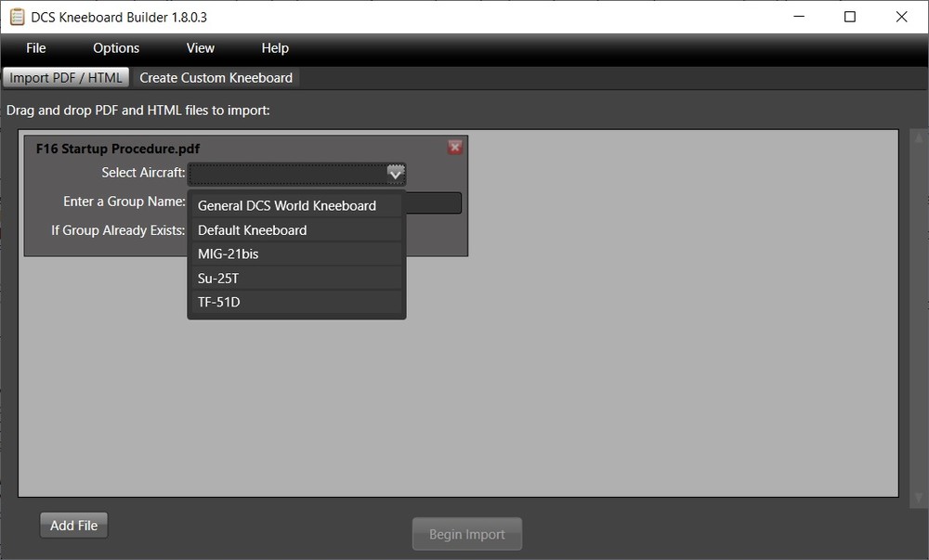Minimize the Kneeboard Builder window
This screenshot has width=929, height=560.
click(x=799, y=17)
